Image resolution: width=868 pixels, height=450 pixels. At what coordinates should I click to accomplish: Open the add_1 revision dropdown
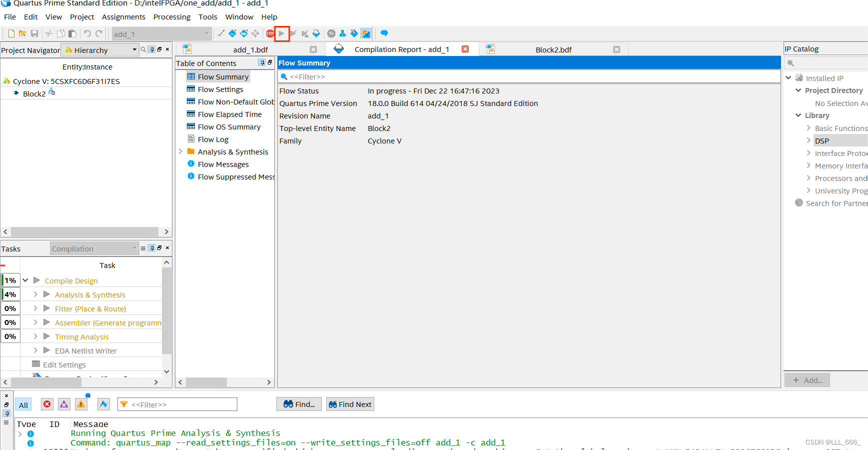pyautogui.click(x=207, y=34)
